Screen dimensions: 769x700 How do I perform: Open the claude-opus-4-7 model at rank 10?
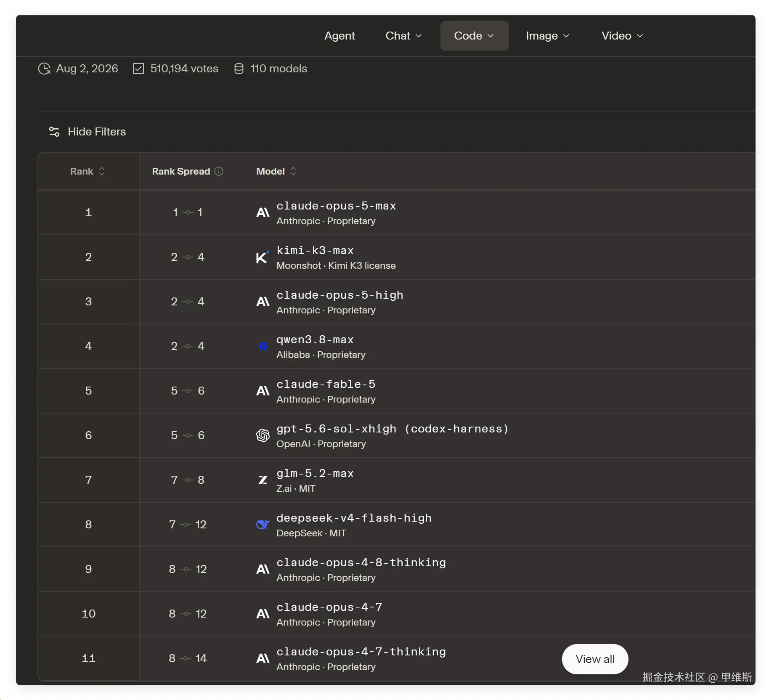click(329, 607)
